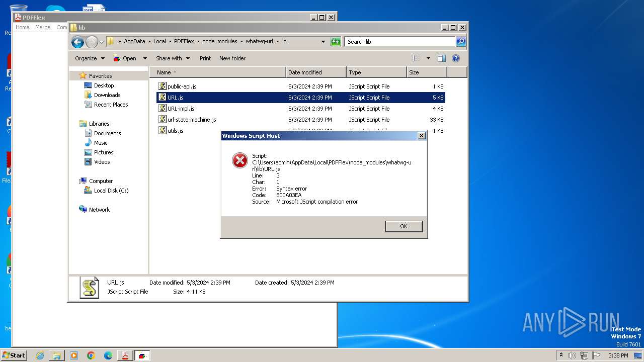Click Print in Explorer toolbar
The width and height of the screenshot is (644, 362).
pyautogui.click(x=205, y=58)
